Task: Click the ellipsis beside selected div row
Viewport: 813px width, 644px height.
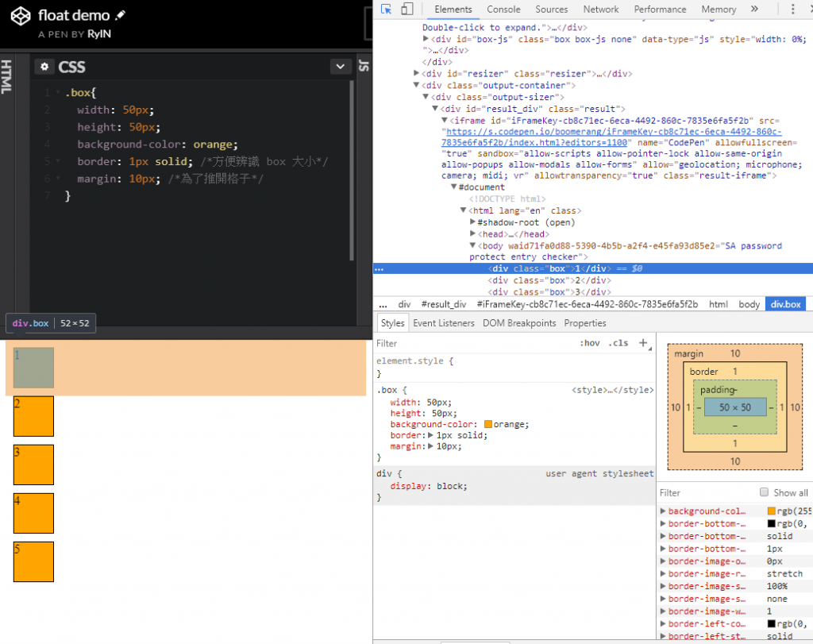Action: [x=379, y=269]
